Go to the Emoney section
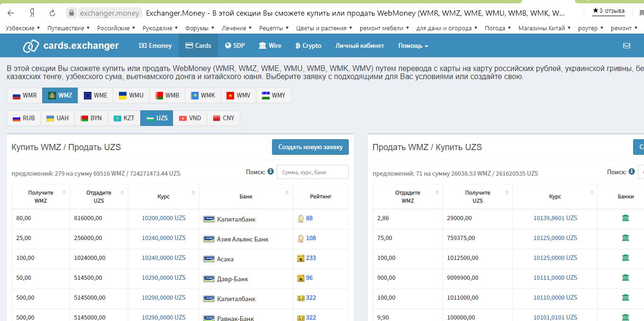Image resolution: width=644 pixels, height=321 pixels. tap(155, 46)
